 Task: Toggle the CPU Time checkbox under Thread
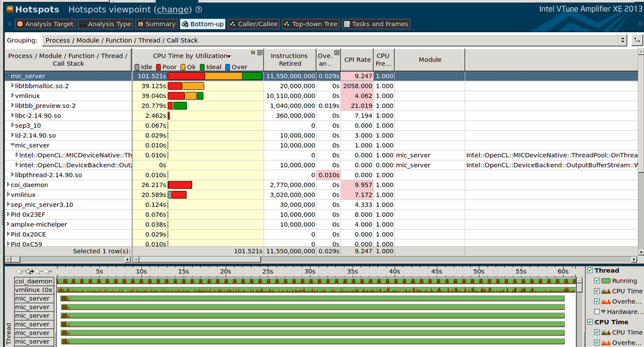(597, 291)
